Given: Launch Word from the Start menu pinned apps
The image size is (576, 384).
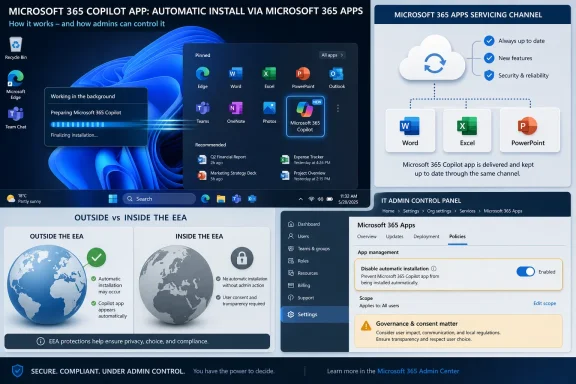Looking at the screenshot, I should point(235,77).
